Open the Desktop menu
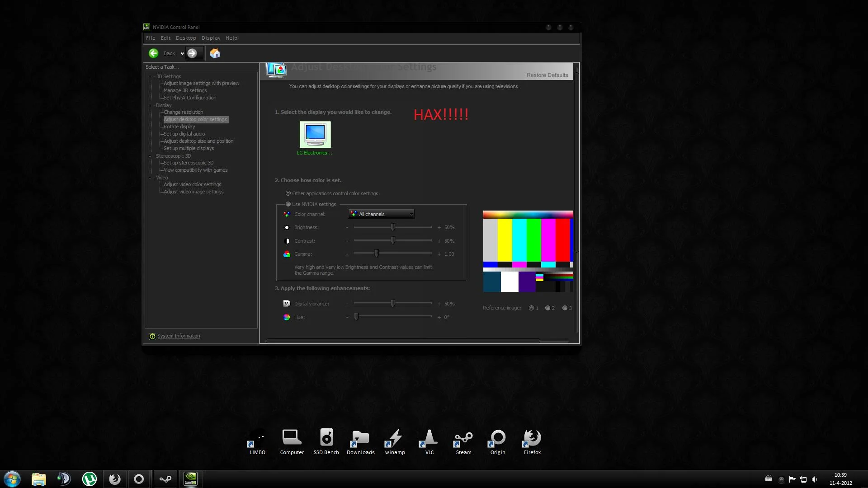Screen dimensions: 868x488 point(186,38)
